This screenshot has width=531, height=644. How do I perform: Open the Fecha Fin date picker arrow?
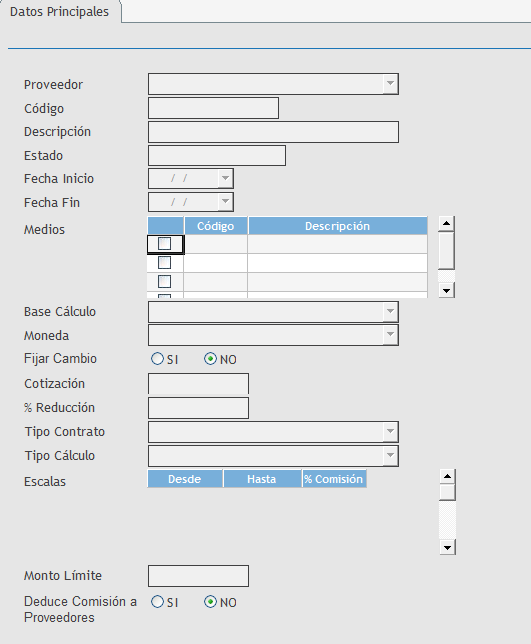click(x=225, y=202)
